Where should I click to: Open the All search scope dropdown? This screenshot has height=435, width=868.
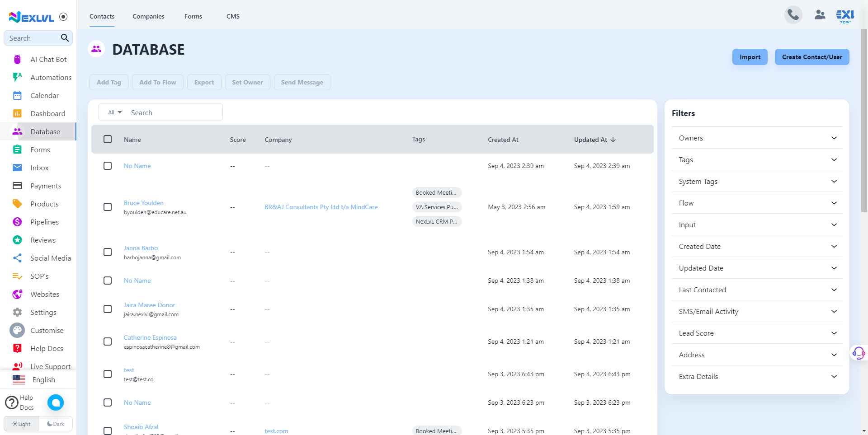coord(115,112)
